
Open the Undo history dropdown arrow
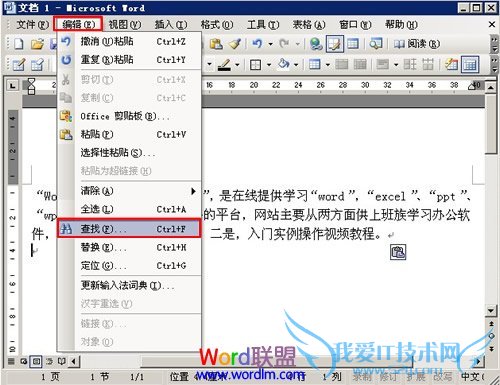270,44
